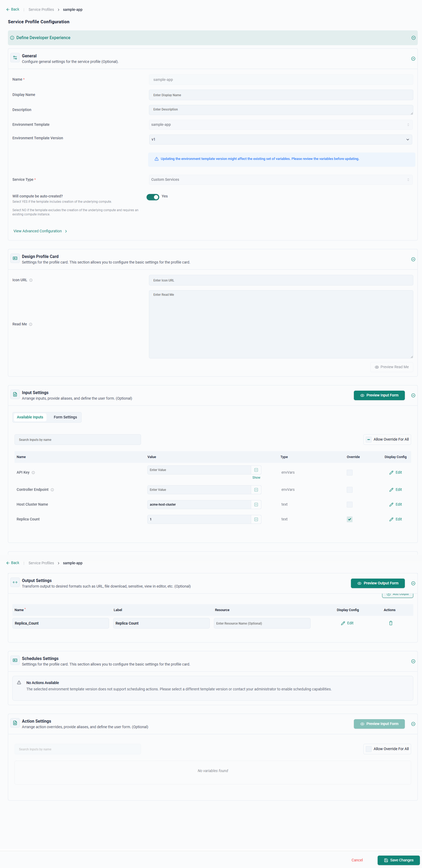Enable Override checkbox for Host Cluster Name
Viewport: 422px width, 868px height.
(349, 504)
